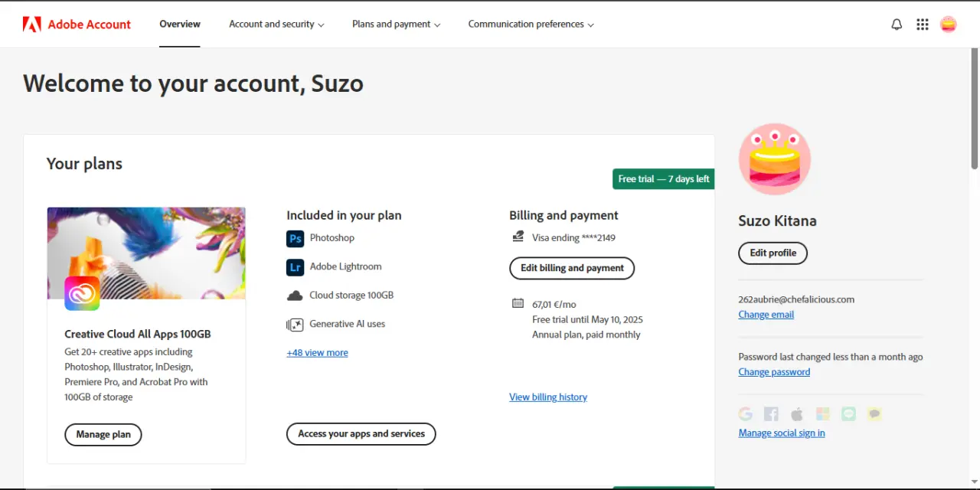Click the Visa ending ****2149 text

click(x=573, y=238)
